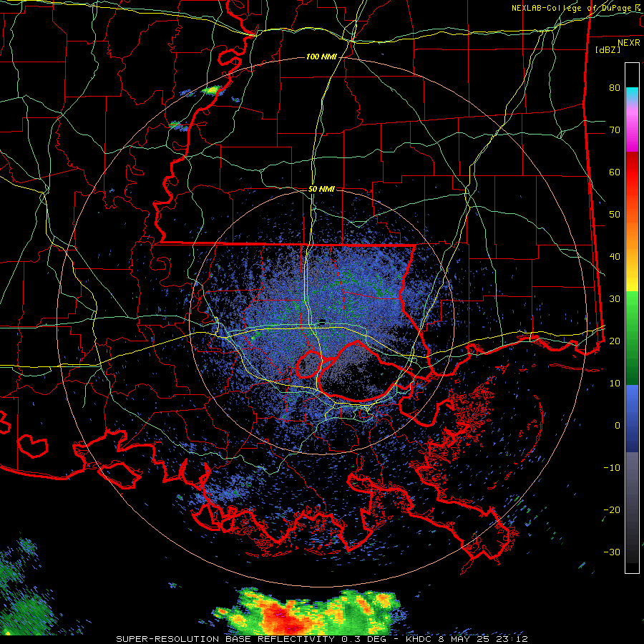Click the 60 value on dBZ scale
This screenshot has height=644, width=644.
pyautogui.click(x=615, y=172)
